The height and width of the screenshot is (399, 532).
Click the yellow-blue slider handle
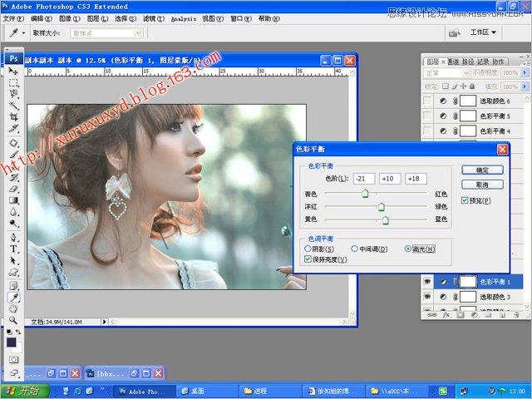tap(386, 220)
